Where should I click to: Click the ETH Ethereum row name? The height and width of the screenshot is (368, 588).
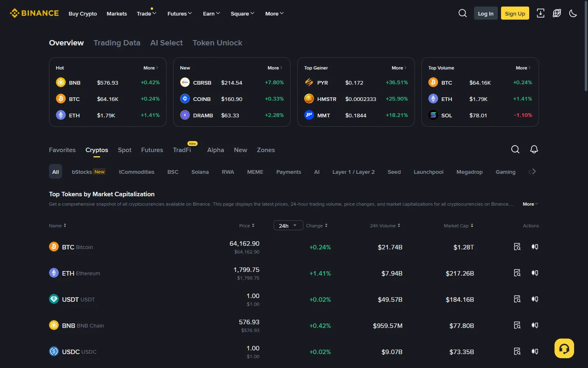pos(81,273)
